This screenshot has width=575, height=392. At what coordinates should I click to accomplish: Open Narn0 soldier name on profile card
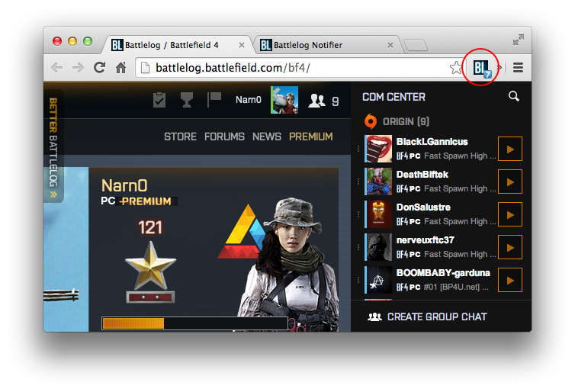click(x=124, y=185)
